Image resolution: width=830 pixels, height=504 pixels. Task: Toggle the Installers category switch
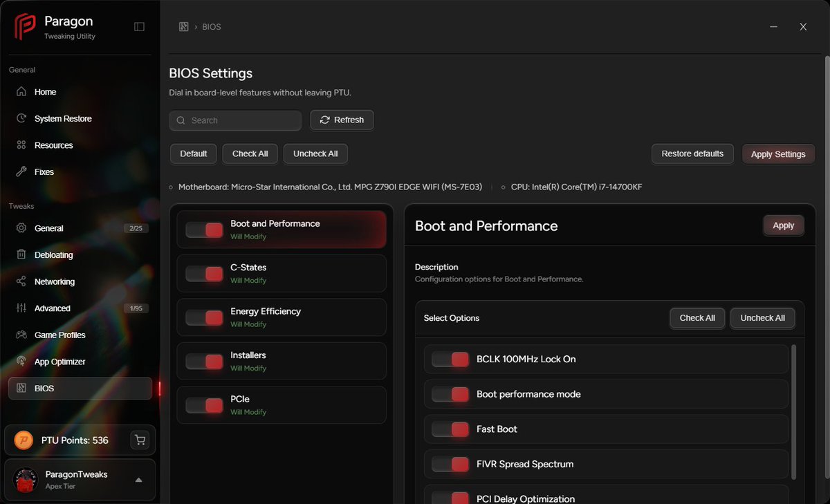pos(204,362)
